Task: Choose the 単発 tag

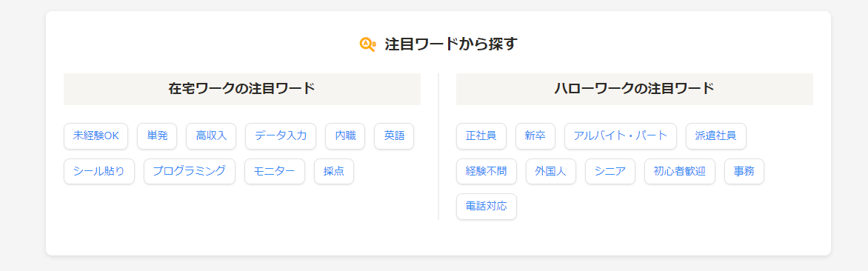Action: pos(157,136)
